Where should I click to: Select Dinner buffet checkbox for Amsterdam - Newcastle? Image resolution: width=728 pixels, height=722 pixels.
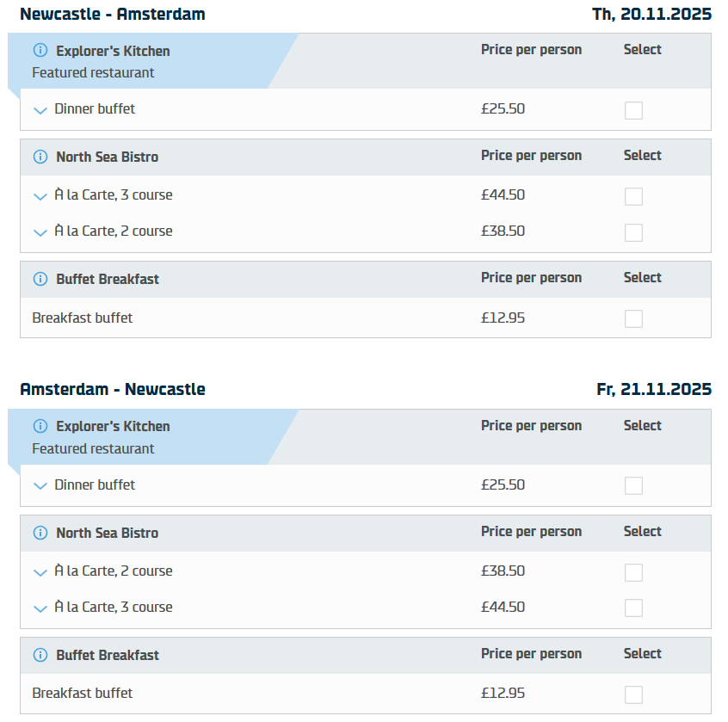(633, 485)
